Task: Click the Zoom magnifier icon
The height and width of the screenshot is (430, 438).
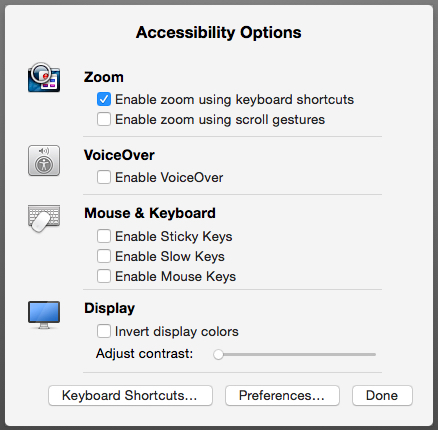Action: click(x=44, y=77)
